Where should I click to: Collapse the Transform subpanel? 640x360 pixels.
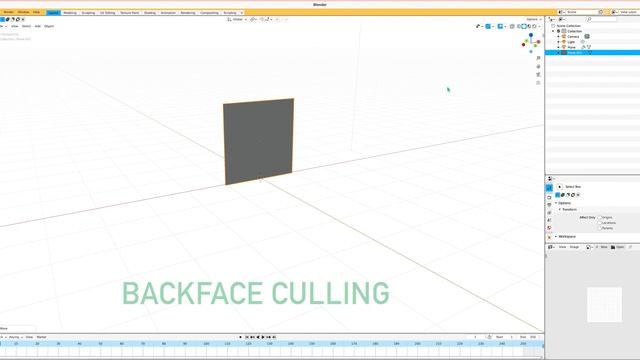point(560,209)
